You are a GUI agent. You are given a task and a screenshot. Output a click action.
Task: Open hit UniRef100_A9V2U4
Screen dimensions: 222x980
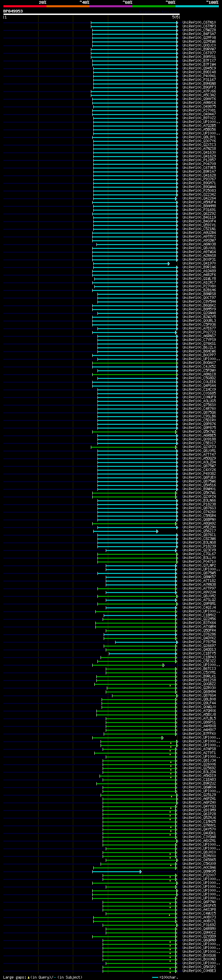pyautogui.click(x=199, y=592)
